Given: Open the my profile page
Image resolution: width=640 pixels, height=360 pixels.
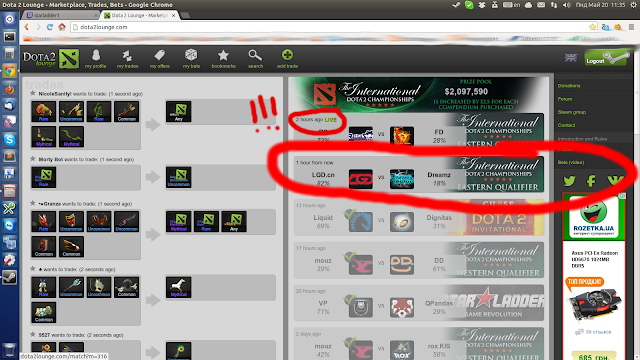Looking at the screenshot, I should click(96, 59).
